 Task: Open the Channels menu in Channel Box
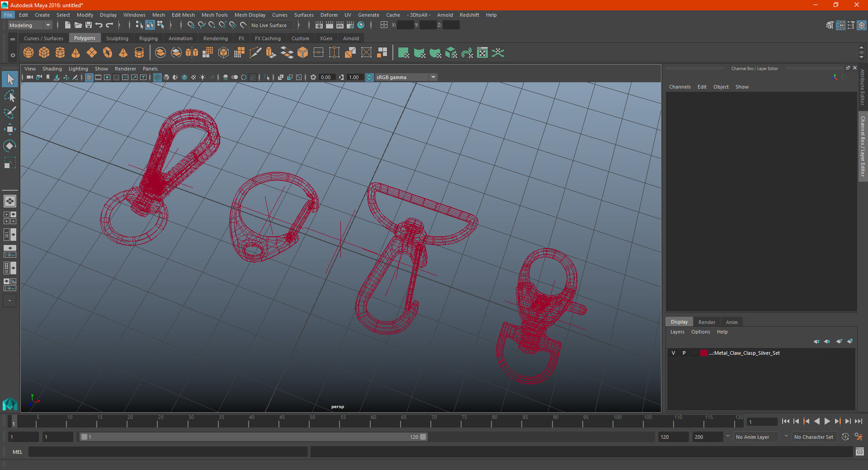click(x=679, y=87)
